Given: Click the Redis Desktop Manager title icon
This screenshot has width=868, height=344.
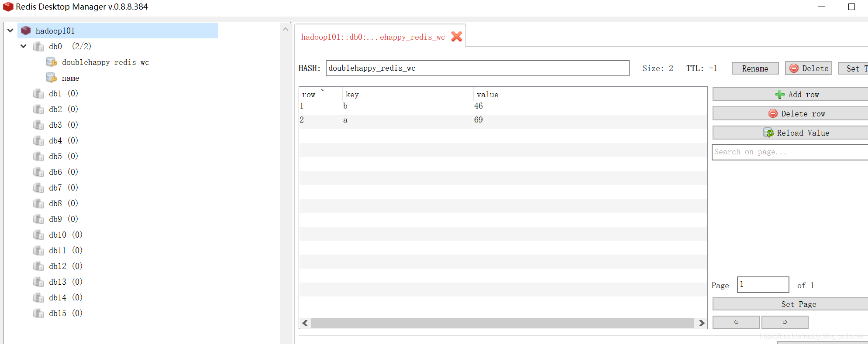Looking at the screenshot, I should 8,7.
